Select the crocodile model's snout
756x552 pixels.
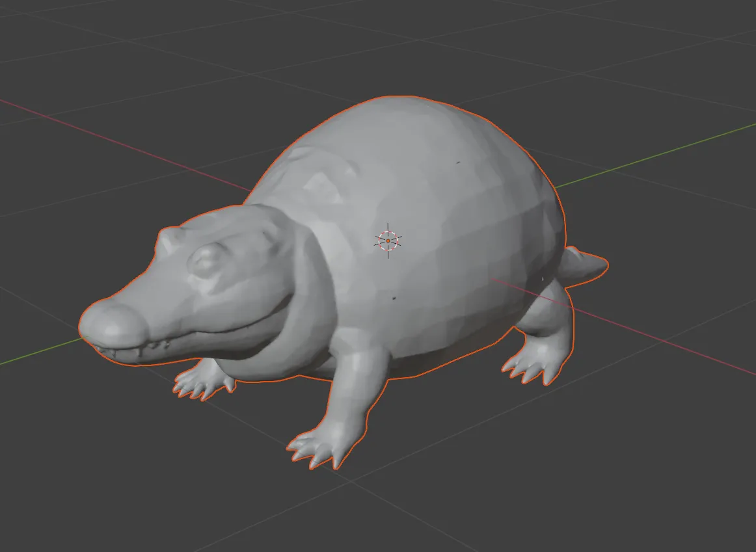tap(150, 306)
